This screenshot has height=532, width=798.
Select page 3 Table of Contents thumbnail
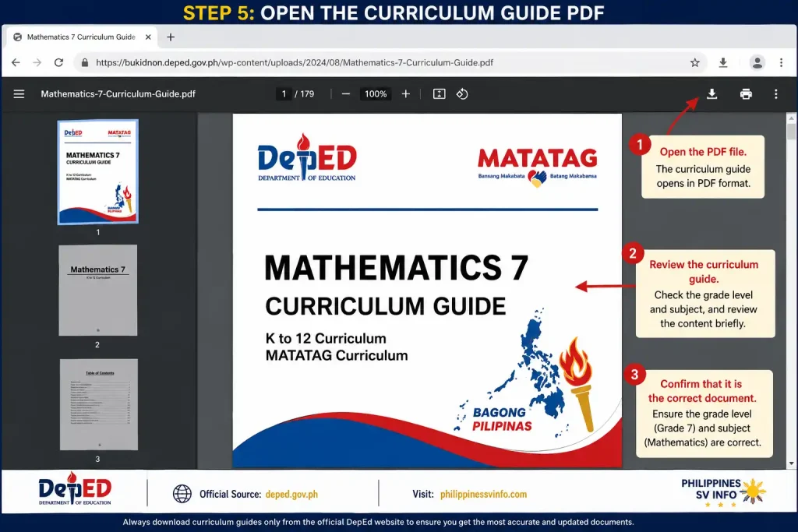(99, 404)
